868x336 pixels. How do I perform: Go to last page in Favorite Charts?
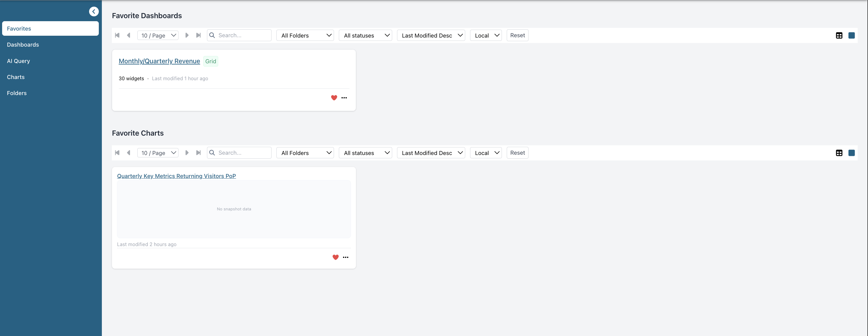tap(199, 153)
